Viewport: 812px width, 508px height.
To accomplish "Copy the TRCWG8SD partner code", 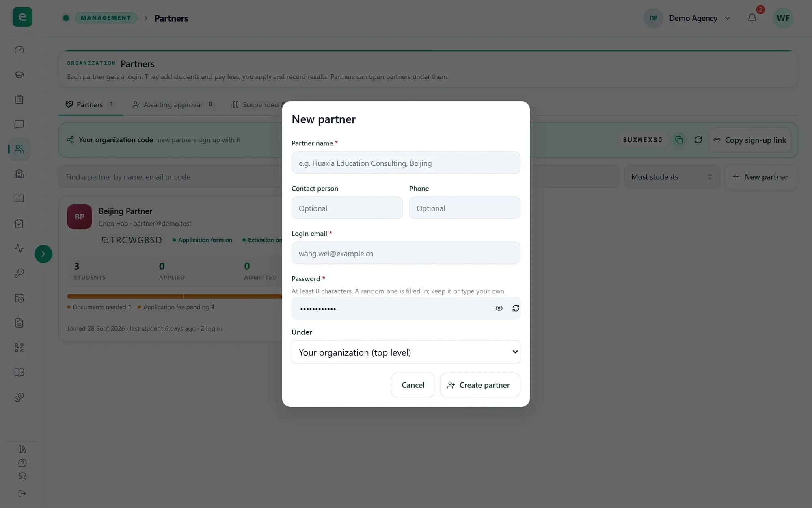I will click(105, 240).
